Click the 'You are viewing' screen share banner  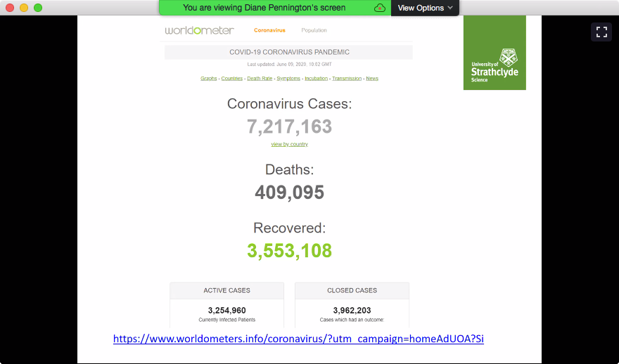pyautogui.click(x=264, y=8)
